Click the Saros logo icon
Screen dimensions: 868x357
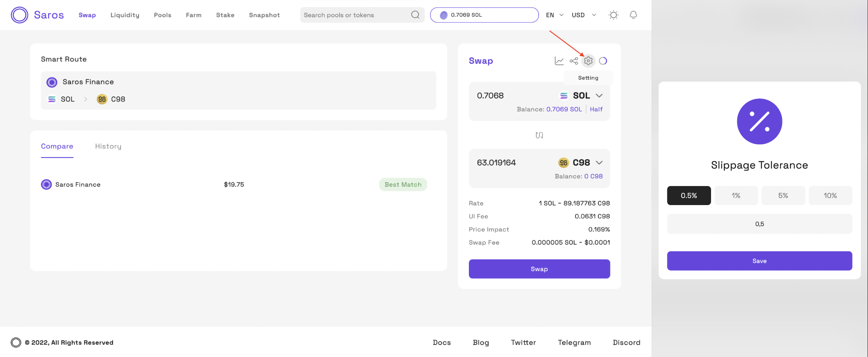click(x=19, y=15)
